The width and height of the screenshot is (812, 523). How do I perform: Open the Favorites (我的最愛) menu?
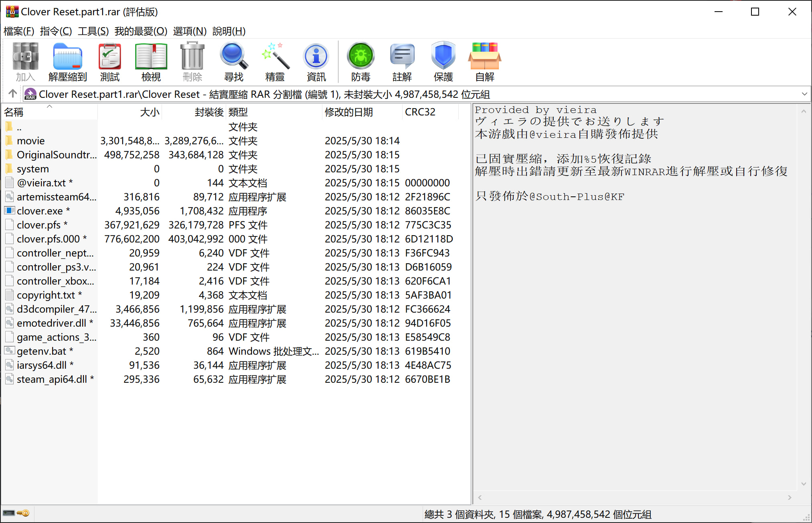pyautogui.click(x=140, y=31)
